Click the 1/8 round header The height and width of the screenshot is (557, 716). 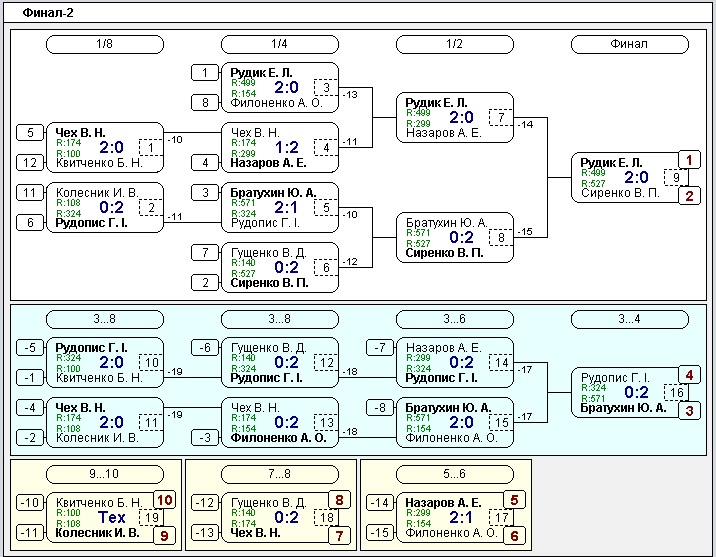(105, 44)
